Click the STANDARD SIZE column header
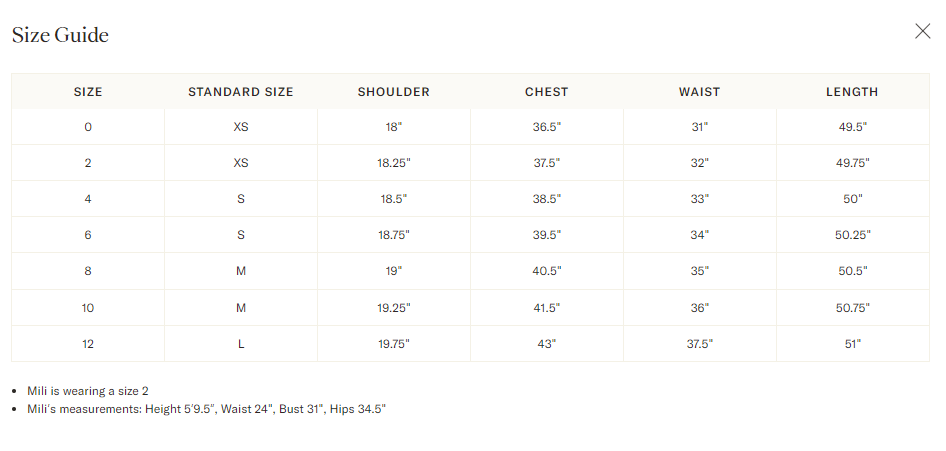The image size is (946, 451). [241, 92]
